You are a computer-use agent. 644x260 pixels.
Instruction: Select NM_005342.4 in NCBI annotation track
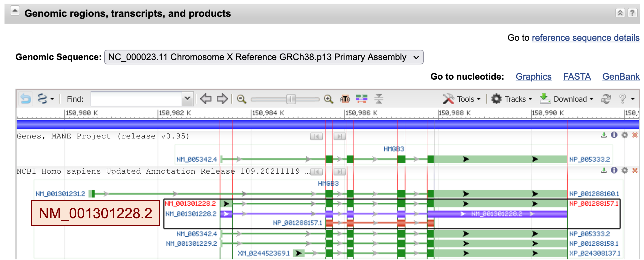point(196,234)
